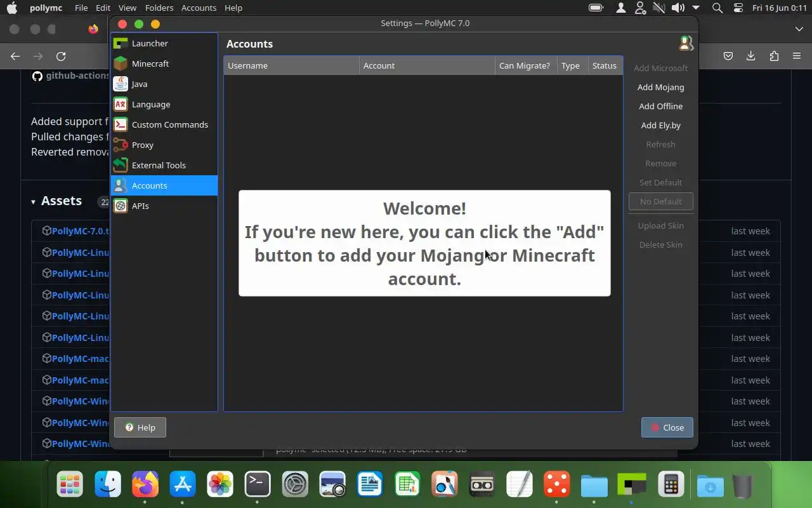The width and height of the screenshot is (812, 508).
Task: Open External Tools settings
Action: (x=164, y=165)
